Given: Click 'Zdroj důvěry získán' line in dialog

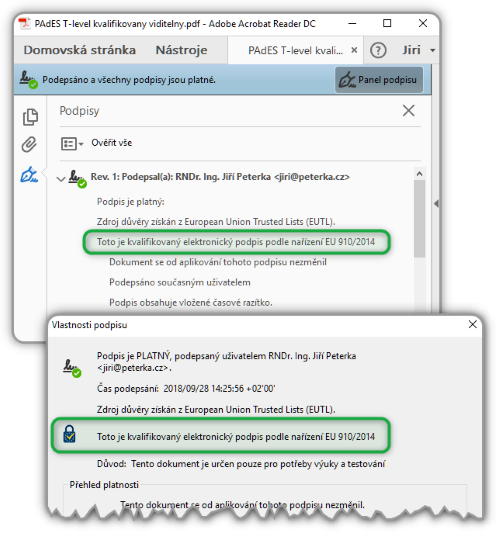Looking at the screenshot, I should tap(216, 410).
